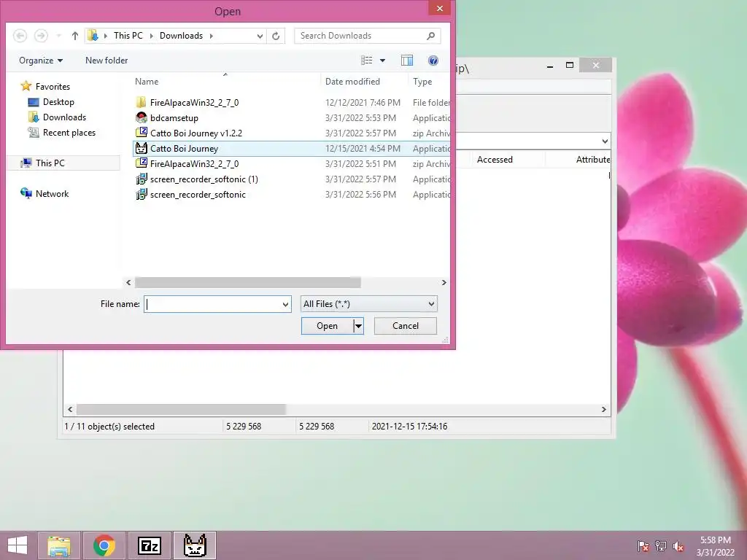747x560 pixels.
Task: Click the horizontal scrollbar of the file list
Action: (248, 282)
